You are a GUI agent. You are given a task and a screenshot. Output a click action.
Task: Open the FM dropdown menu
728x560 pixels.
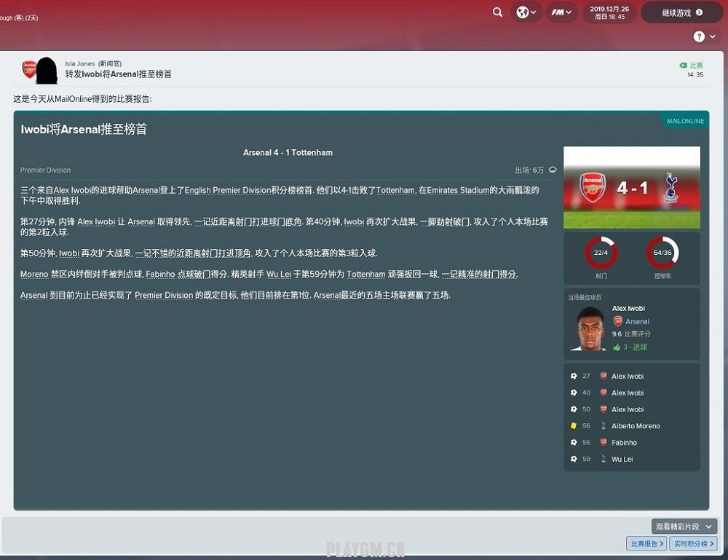tap(561, 12)
